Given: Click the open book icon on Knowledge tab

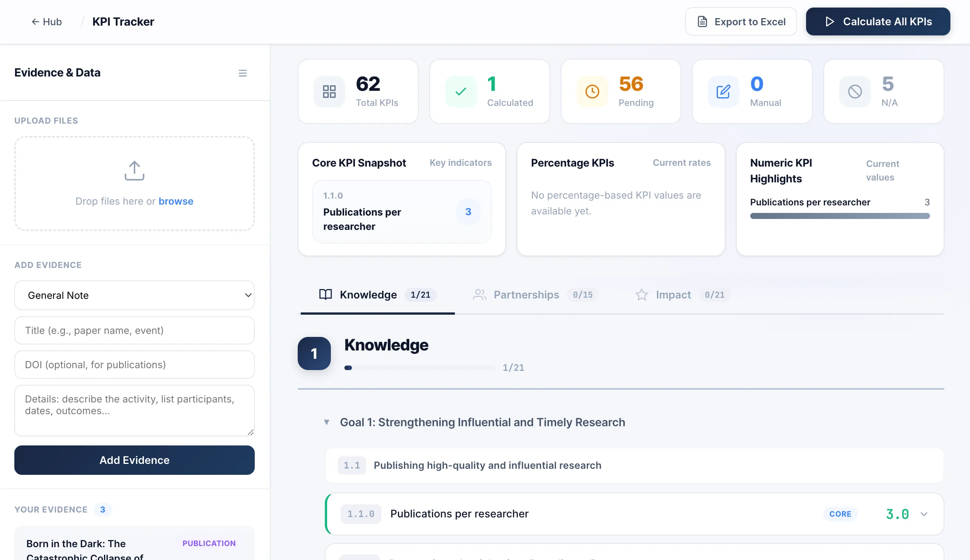Looking at the screenshot, I should point(325,295).
